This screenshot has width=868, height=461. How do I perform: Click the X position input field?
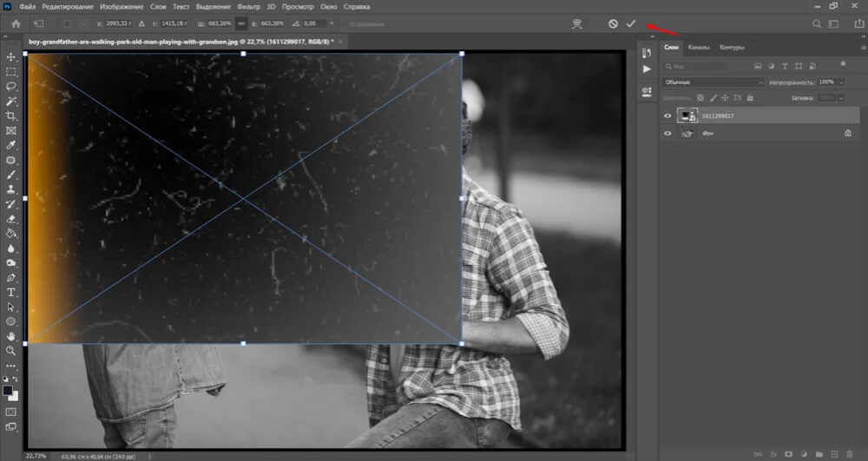tap(118, 24)
